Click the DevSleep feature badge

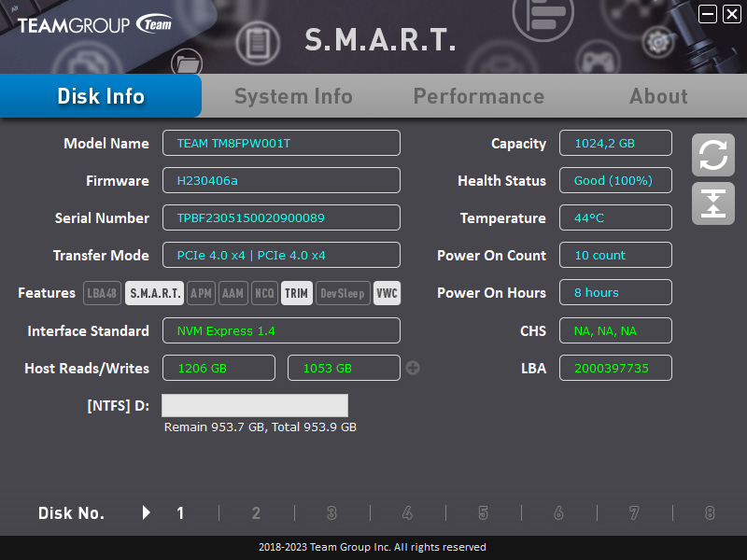342,292
